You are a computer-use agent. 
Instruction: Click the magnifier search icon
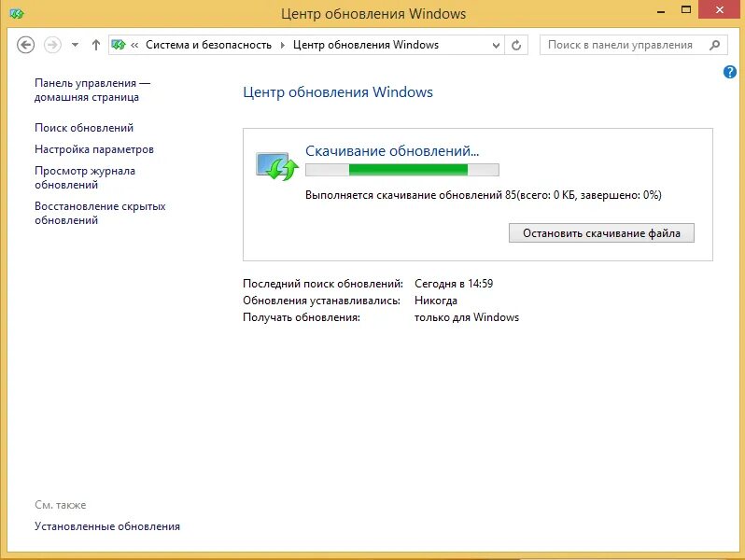tap(714, 45)
